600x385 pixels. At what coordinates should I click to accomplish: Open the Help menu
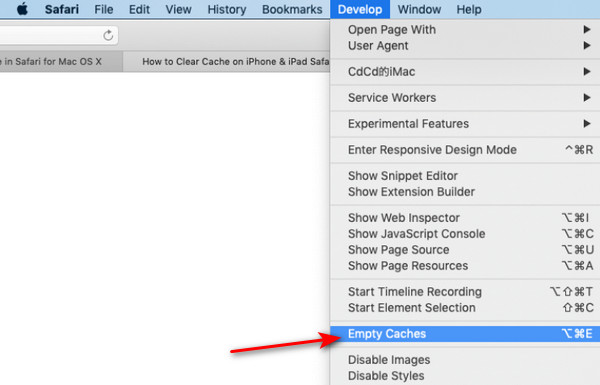[x=469, y=9]
